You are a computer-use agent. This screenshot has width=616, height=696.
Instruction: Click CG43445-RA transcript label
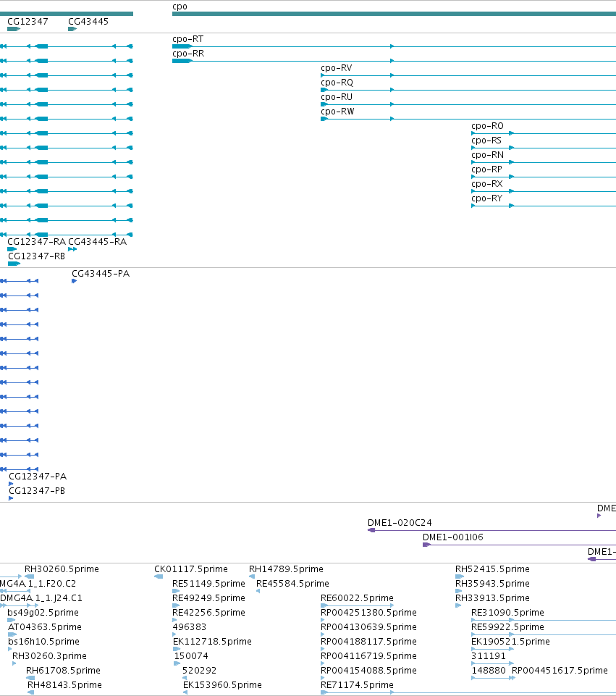click(97, 242)
